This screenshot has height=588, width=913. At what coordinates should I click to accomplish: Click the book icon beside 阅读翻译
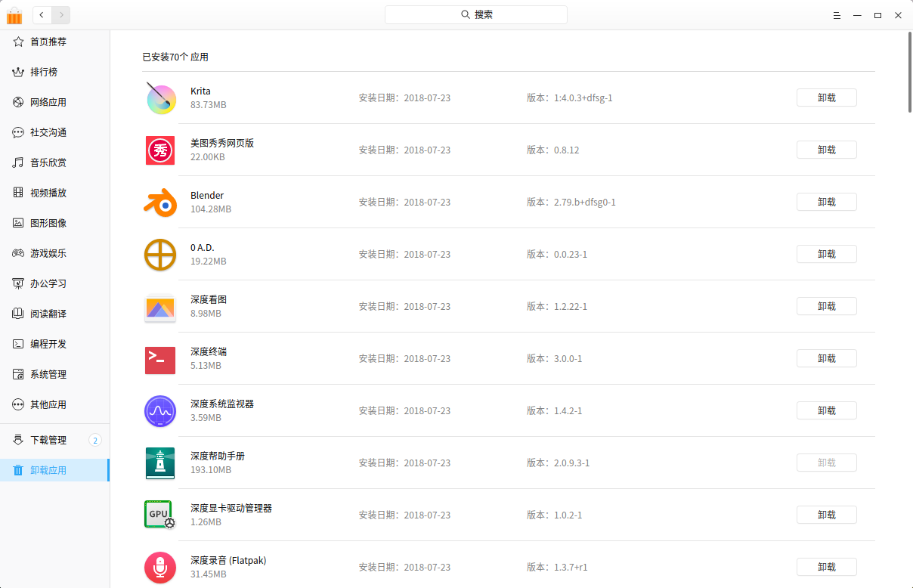[18, 314]
